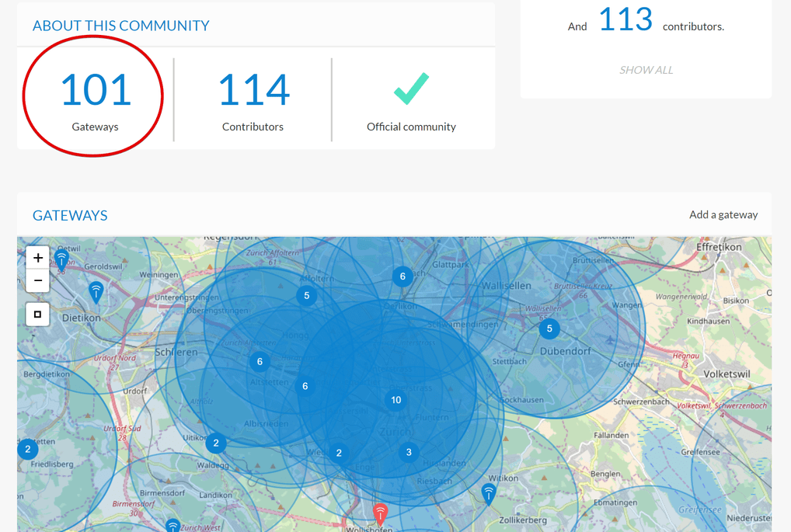791x532 pixels.
Task: Open the 6-gateway cluster near Glattpark
Action: tap(402, 276)
